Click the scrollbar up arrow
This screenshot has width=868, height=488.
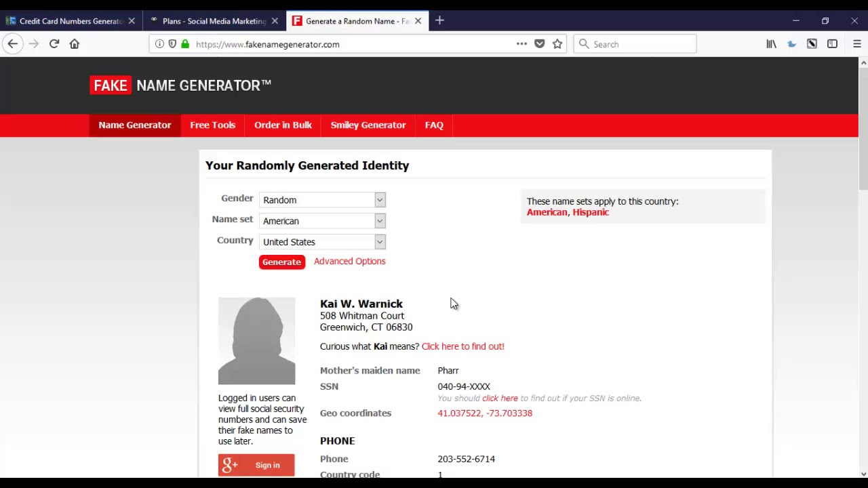click(x=863, y=63)
